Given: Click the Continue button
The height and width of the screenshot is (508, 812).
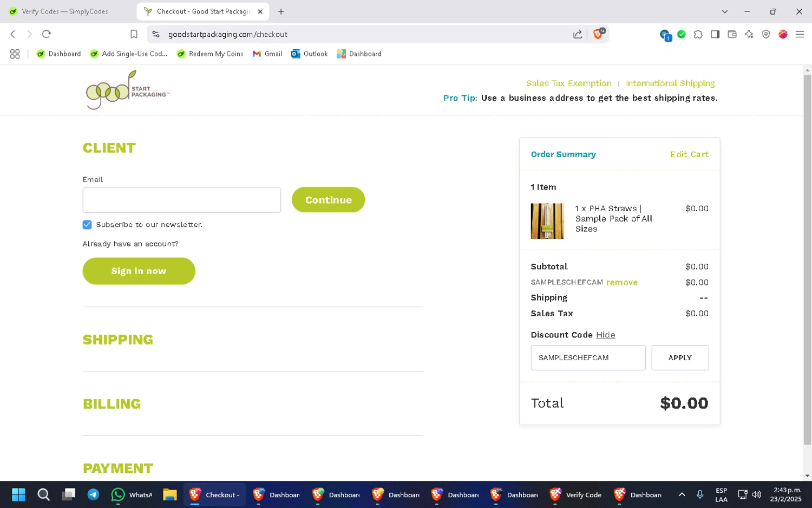Looking at the screenshot, I should coord(328,200).
